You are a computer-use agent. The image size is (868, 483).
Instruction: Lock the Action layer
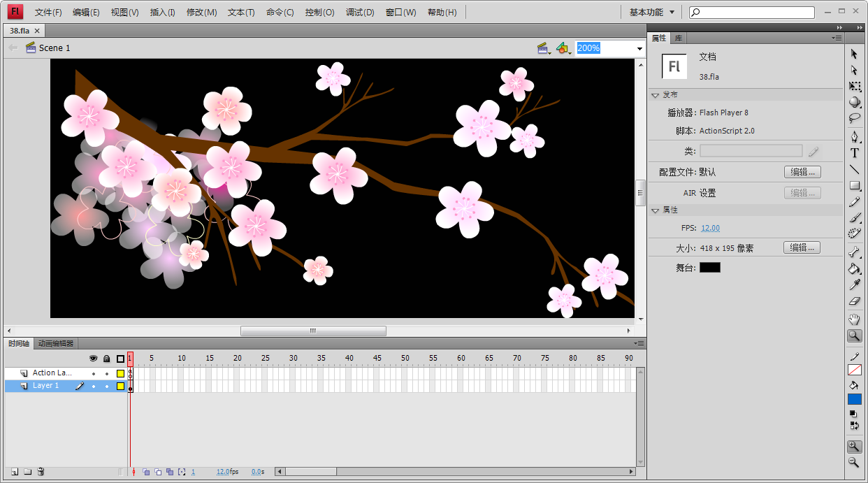coord(106,373)
